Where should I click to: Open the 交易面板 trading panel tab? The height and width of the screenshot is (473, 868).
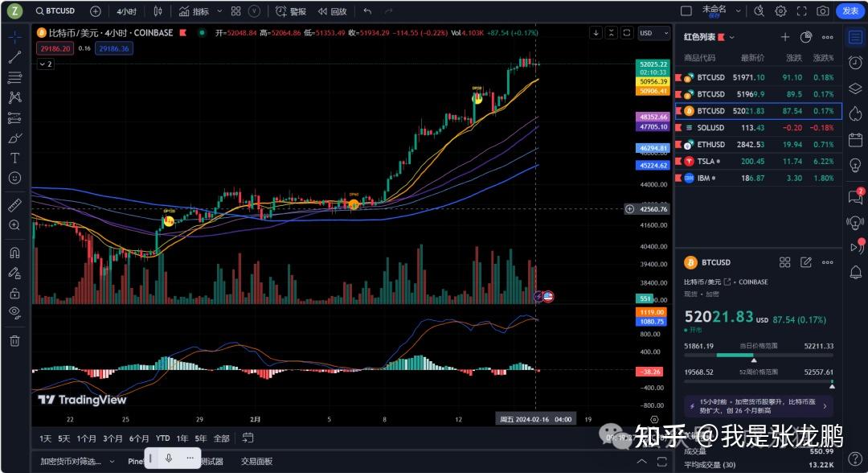tap(257, 462)
